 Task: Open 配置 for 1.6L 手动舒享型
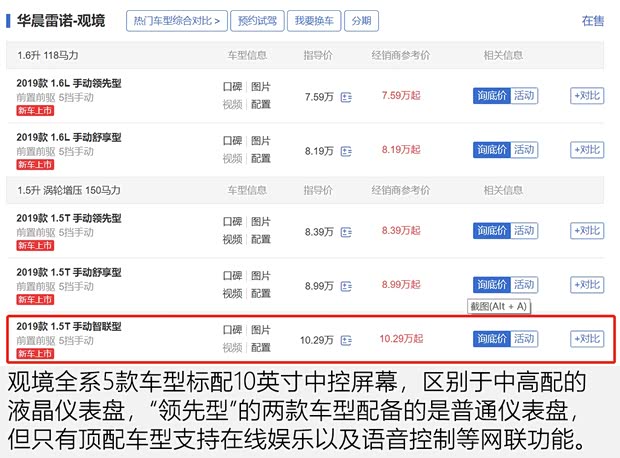(261, 159)
